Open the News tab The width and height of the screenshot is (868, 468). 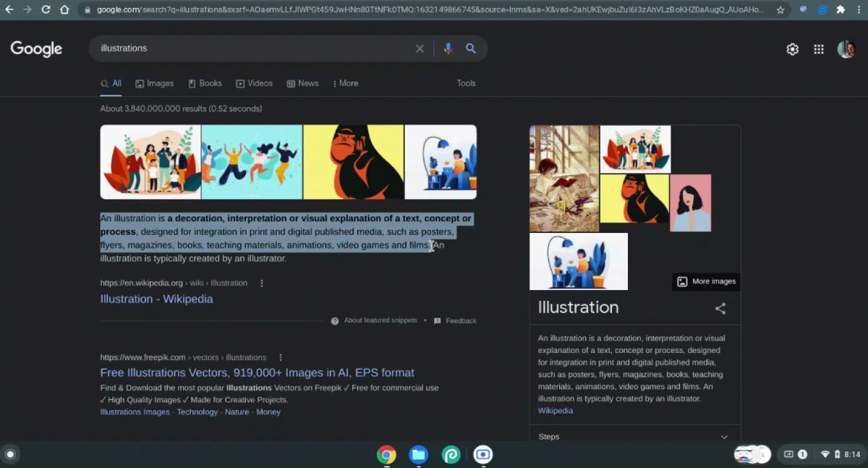tap(303, 83)
